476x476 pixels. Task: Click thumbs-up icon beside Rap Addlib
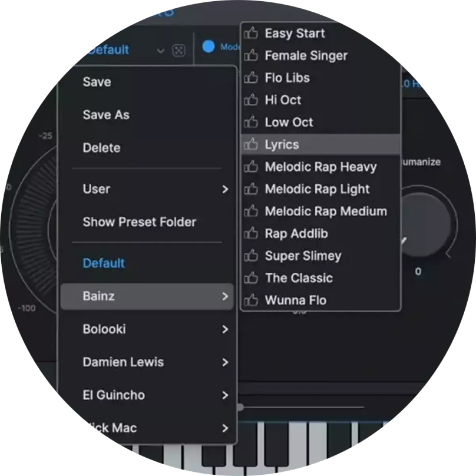pos(251,233)
